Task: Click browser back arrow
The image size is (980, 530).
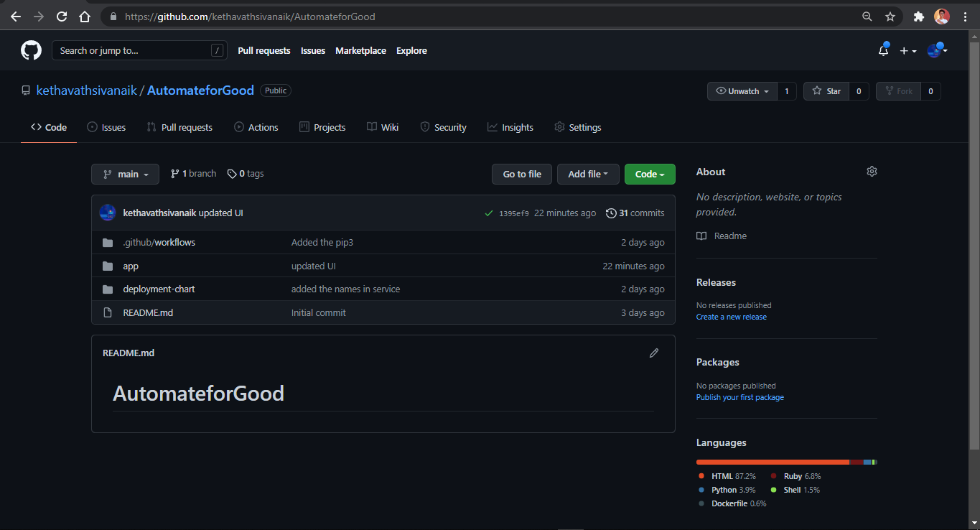Action: pos(16,17)
